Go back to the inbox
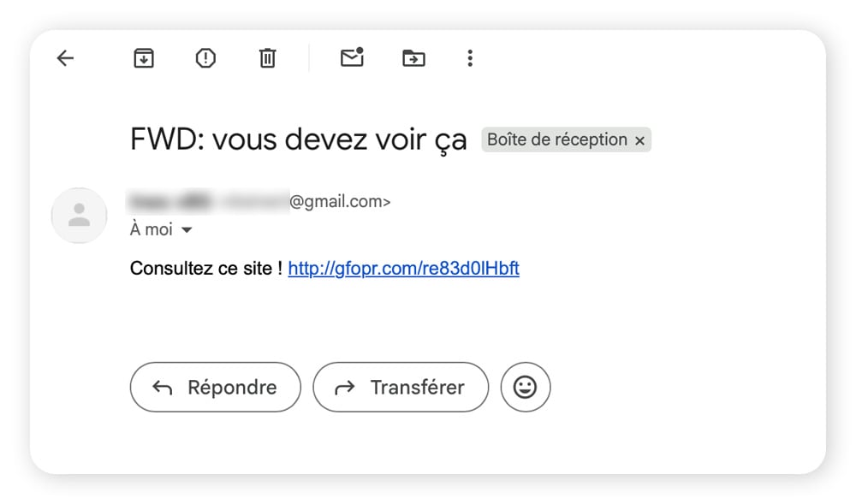 [x=65, y=58]
